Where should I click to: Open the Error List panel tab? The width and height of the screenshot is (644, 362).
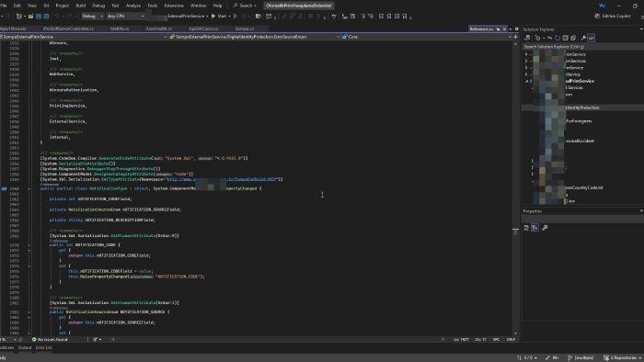pos(43,347)
